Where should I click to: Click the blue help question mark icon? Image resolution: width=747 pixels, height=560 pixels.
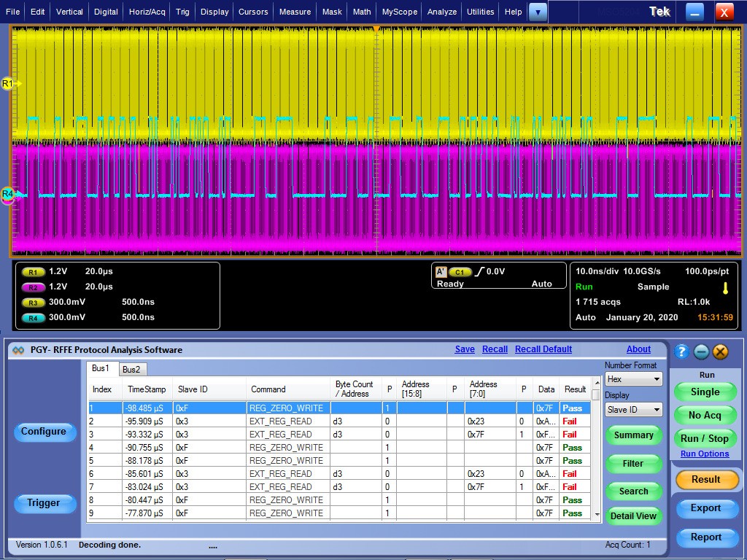click(x=681, y=351)
